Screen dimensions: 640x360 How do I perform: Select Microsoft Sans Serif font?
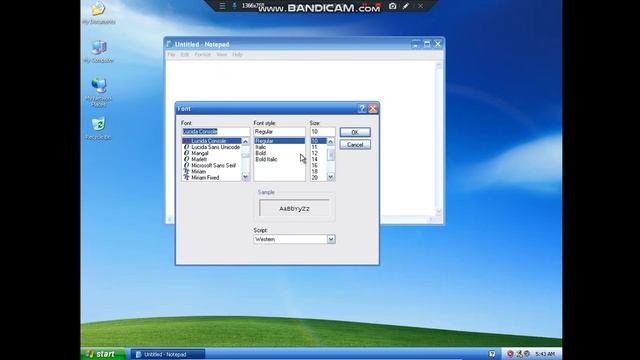pyautogui.click(x=212, y=165)
